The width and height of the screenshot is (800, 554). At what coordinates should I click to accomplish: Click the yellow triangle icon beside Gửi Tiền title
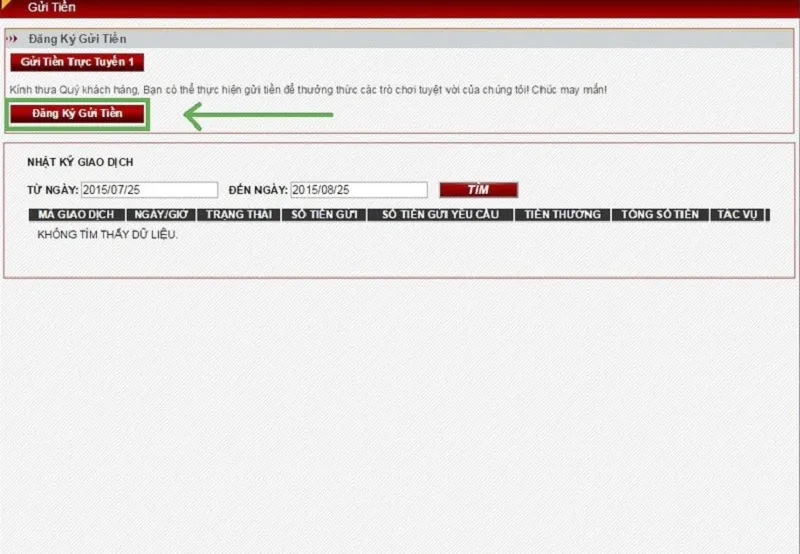[x=7, y=6]
